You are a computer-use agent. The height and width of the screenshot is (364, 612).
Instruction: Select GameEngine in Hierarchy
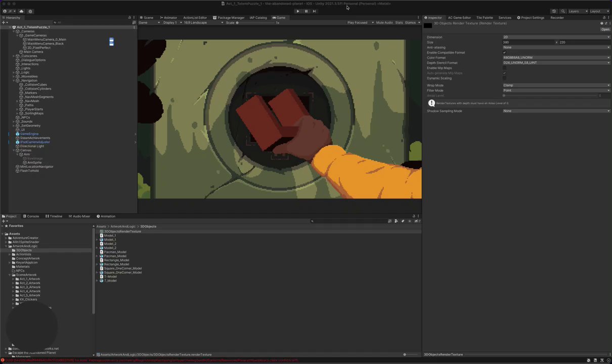(x=29, y=134)
